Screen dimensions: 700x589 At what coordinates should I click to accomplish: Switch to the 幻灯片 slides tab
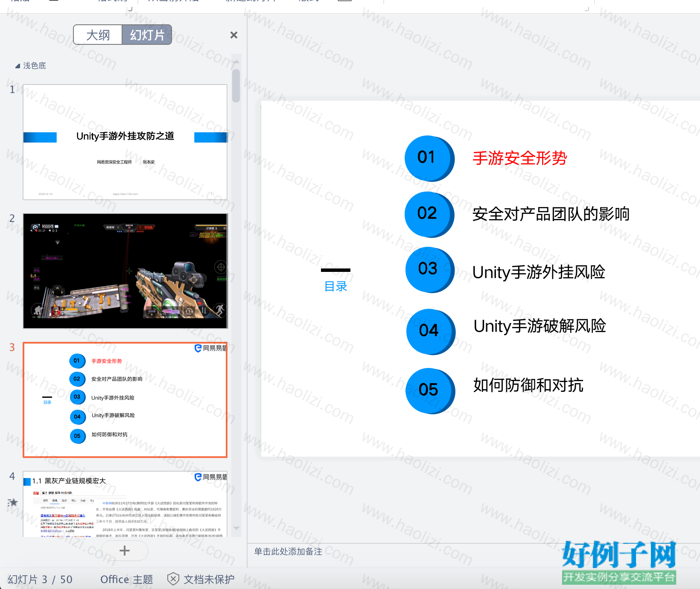pos(147,35)
